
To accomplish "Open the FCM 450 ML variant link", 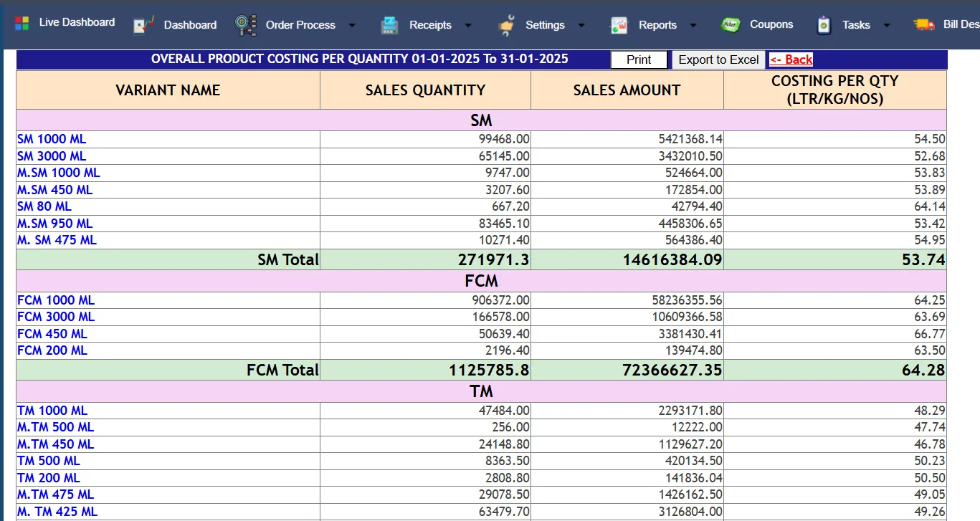I will 52,334.
